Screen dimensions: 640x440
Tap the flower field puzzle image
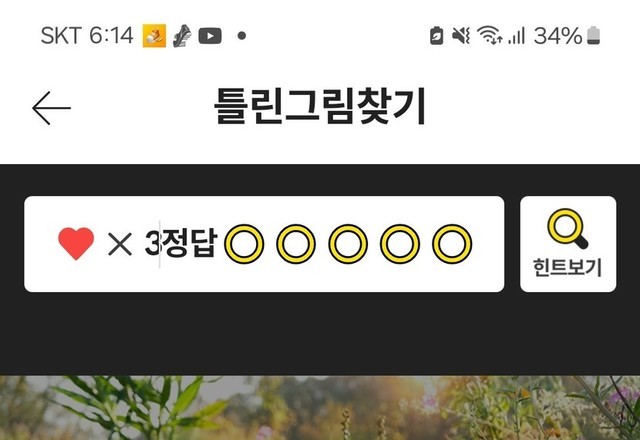click(320, 408)
